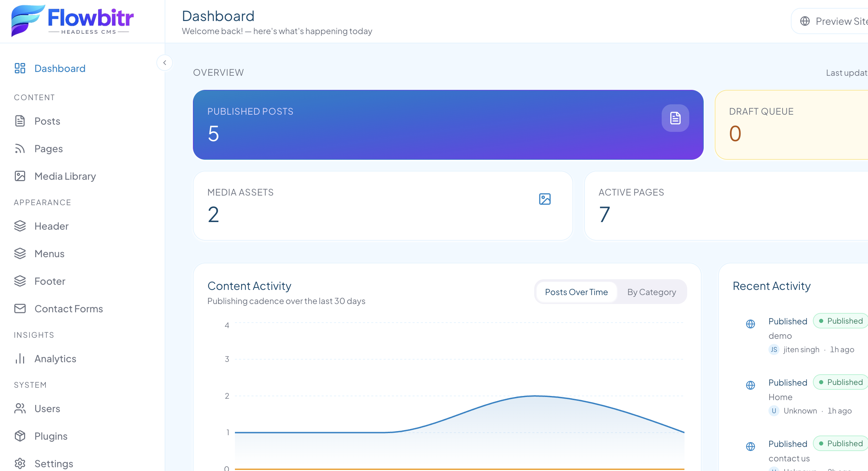Open Footer settings
868x471 pixels.
point(50,281)
